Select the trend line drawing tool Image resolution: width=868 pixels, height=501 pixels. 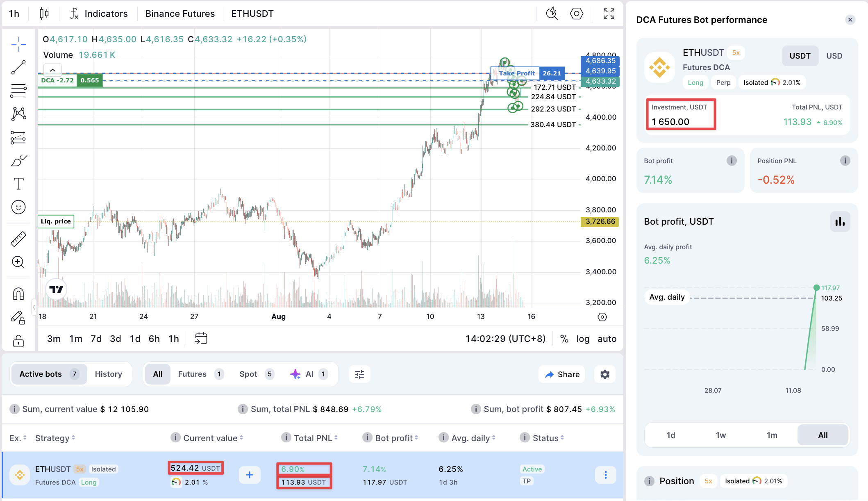18,67
